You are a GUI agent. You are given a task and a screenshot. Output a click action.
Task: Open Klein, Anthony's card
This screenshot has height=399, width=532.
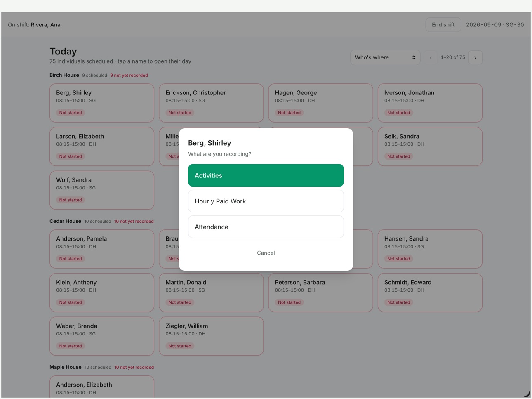(x=102, y=293)
